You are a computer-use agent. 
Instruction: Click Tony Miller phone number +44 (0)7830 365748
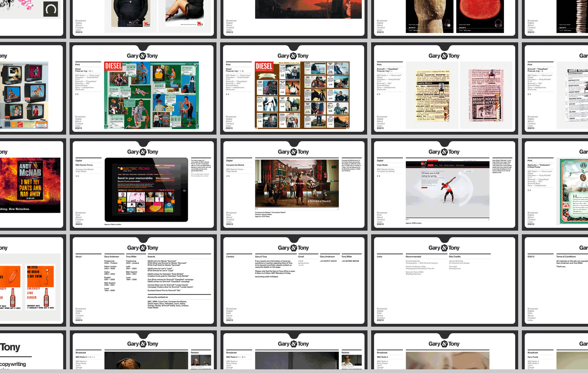[x=350, y=261]
